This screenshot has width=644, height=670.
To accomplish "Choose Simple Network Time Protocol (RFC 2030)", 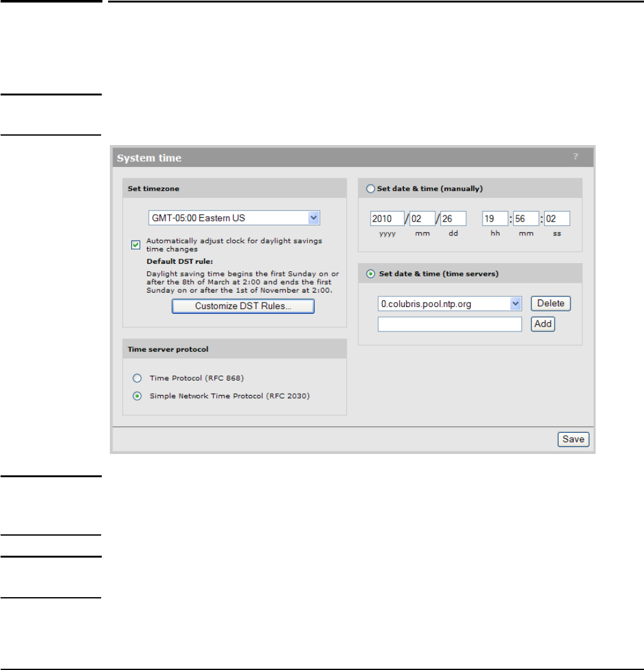I will point(137,396).
